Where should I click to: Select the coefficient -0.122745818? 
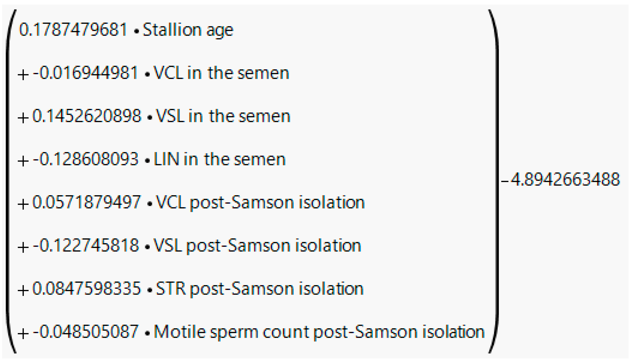pos(86,245)
